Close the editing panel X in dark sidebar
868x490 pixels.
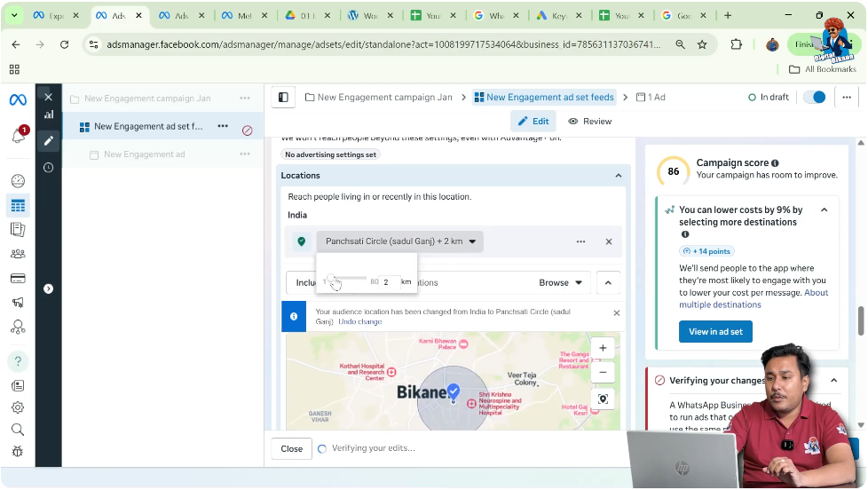click(x=48, y=97)
